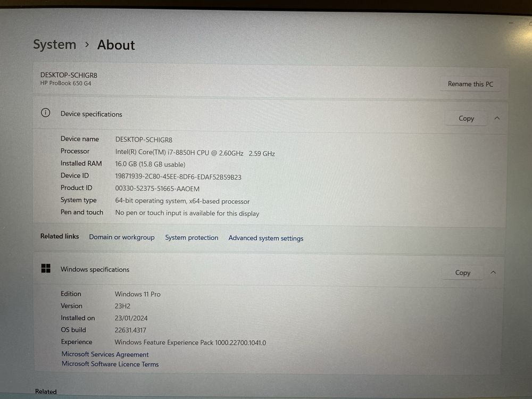Screen dimensions: 532x399
Task: Select the device name value DESKTOP-SCHIGR8 in specifications
Action: point(144,139)
